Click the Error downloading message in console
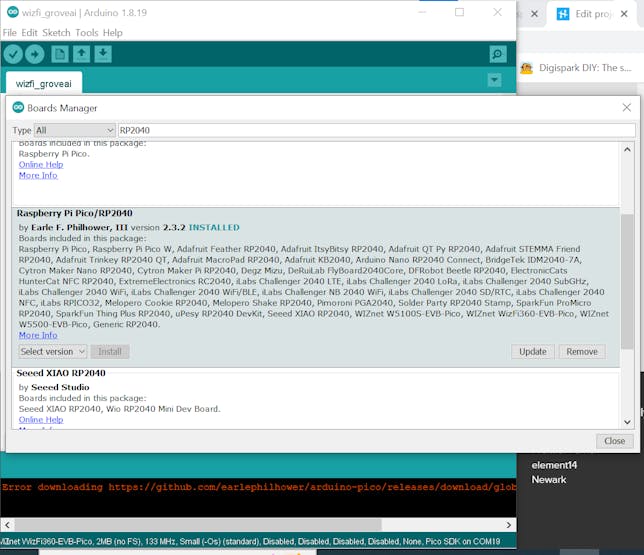Image resolution: width=644 pixels, height=555 pixels. [x=259, y=487]
